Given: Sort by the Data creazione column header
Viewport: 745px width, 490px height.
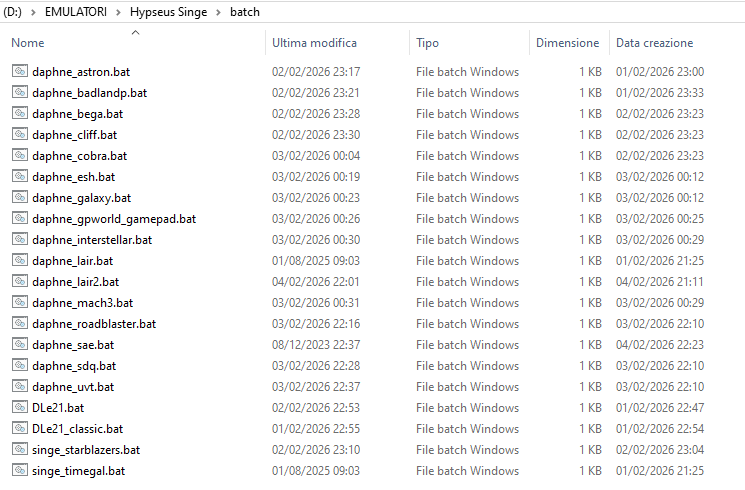Looking at the screenshot, I should click(x=654, y=43).
